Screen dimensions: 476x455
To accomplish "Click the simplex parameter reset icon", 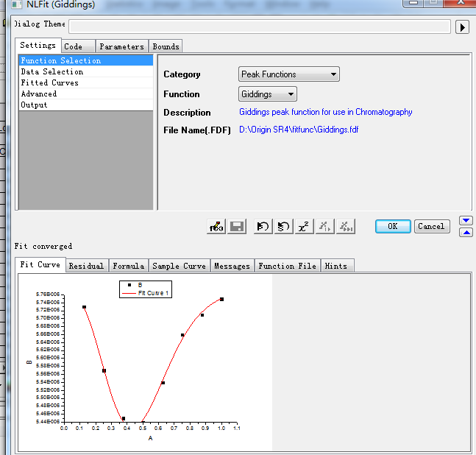I will [x=283, y=226].
